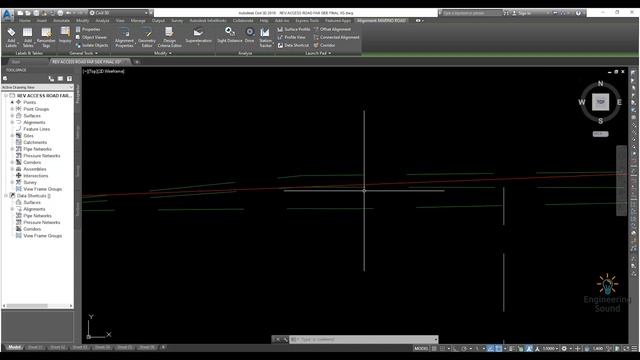Switch to the Analyze ribbon tab
This screenshot has width=640, height=360.
(102, 20)
